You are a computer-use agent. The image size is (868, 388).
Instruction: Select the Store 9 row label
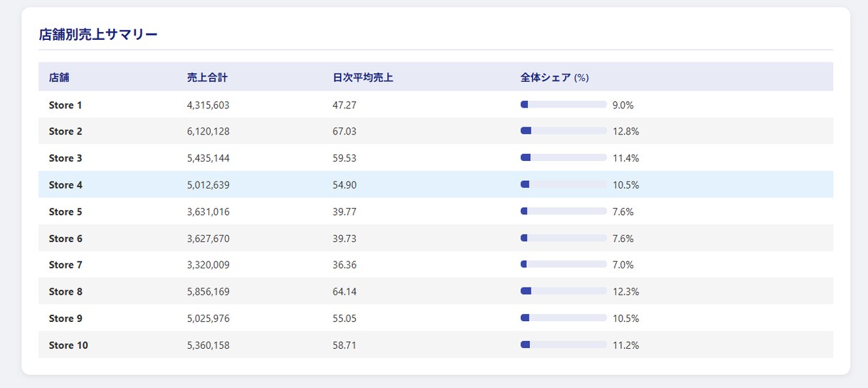65,318
